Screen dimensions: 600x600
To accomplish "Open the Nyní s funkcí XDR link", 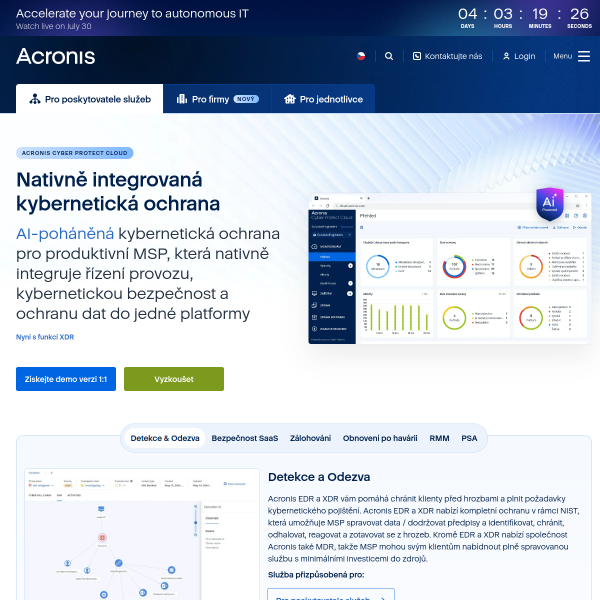I will (45, 337).
